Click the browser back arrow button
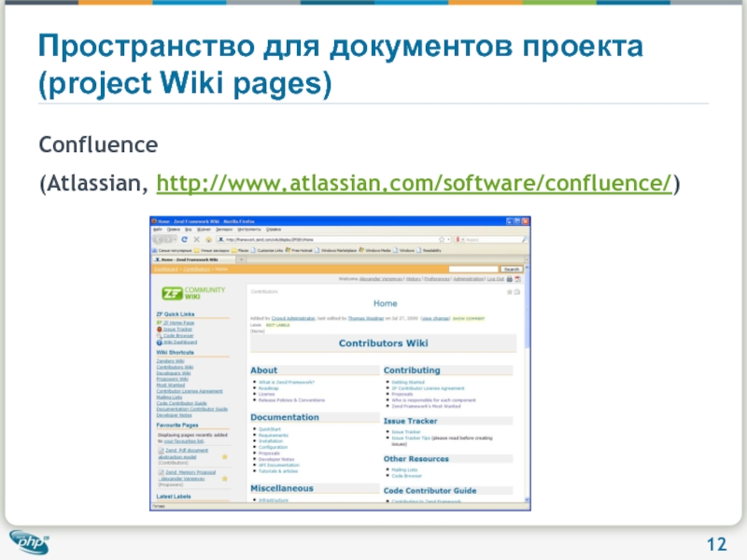This screenshot has height=560, width=747. point(160,240)
